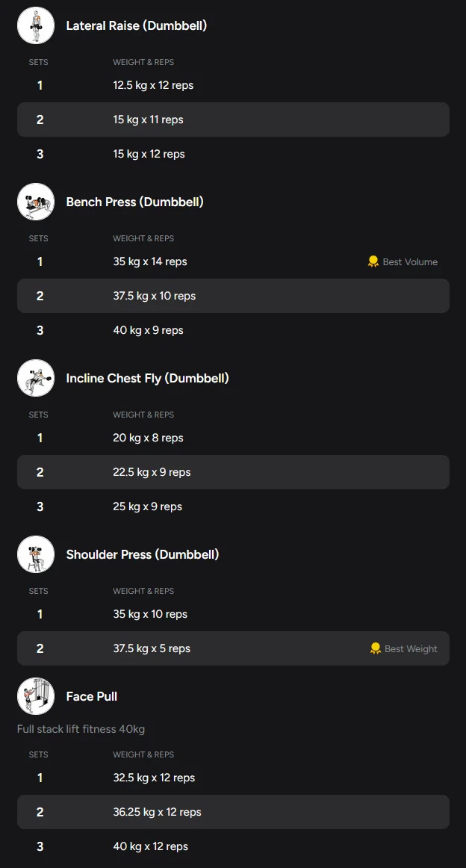Image resolution: width=466 pixels, height=868 pixels.
Task: Select the 36.25 kg x 12 reps row
Action: click(233, 812)
